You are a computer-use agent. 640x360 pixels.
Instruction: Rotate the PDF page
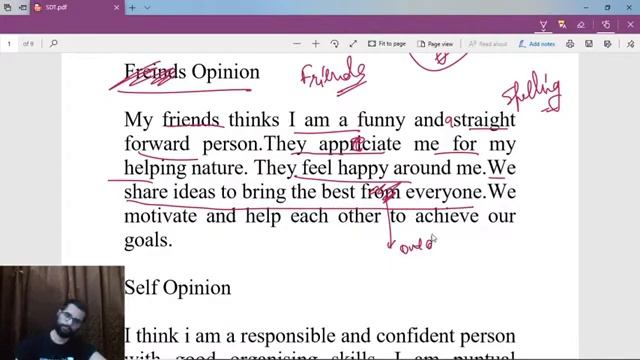pos(335,44)
